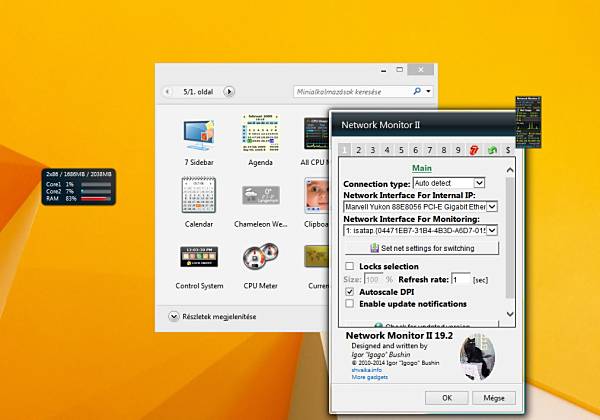Click the settings panel scrollbar down arrow

point(510,314)
